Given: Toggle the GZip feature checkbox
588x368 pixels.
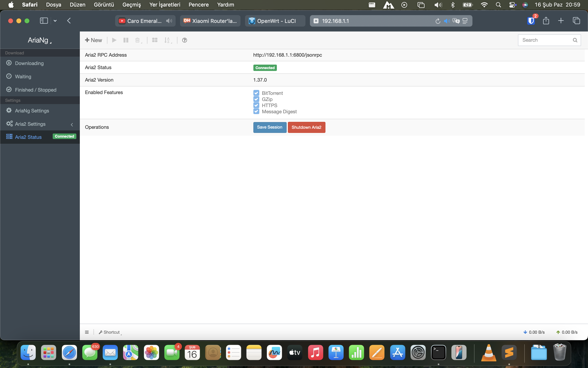Looking at the screenshot, I should (256, 99).
